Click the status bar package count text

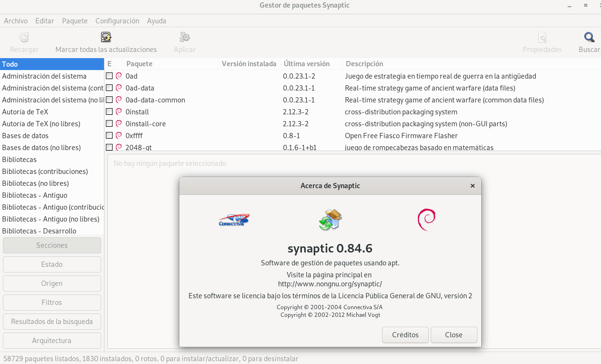click(x=151, y=359)
